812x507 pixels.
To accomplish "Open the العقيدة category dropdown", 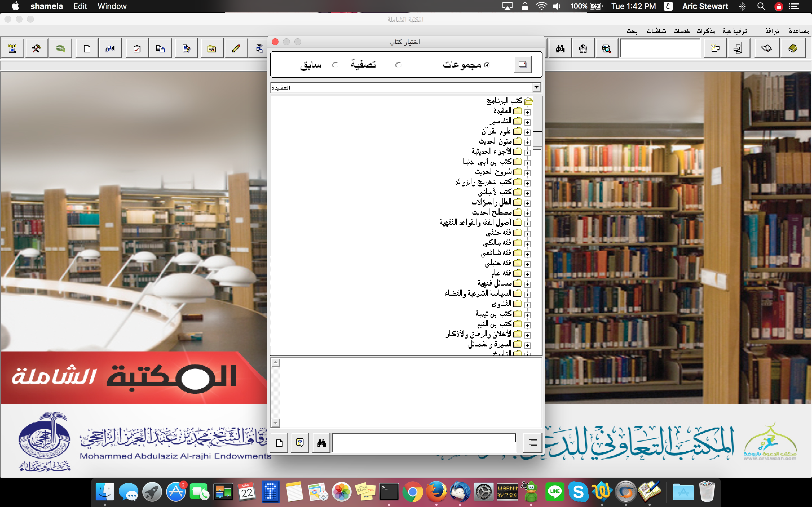I will [x=536, y=87].
